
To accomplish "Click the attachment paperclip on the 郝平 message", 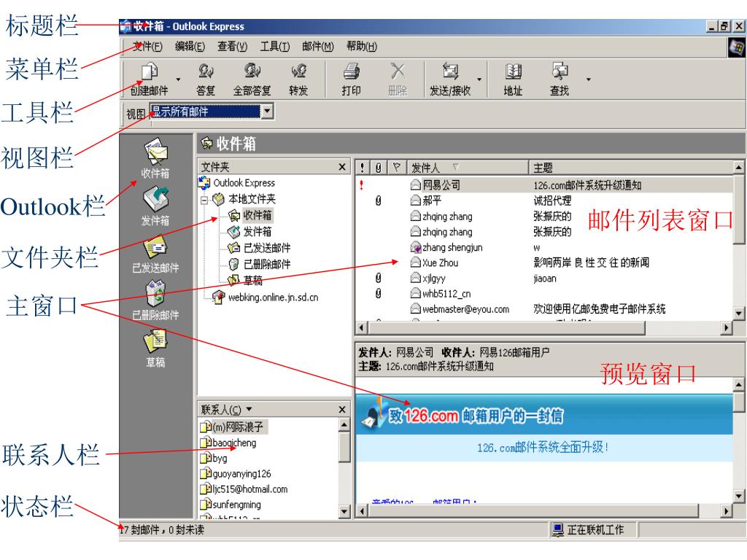I will coord(379,201).
